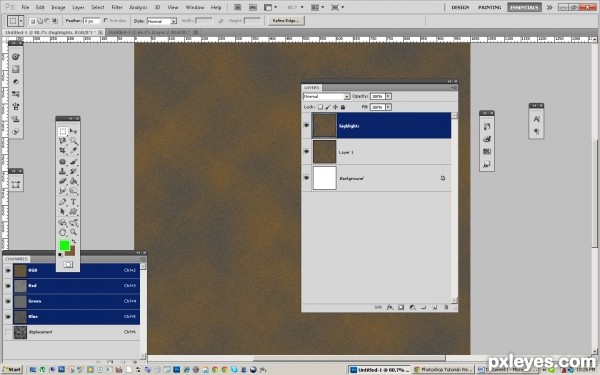
Task: Select the Dodge tool
Action: click(x=73, y=191)
